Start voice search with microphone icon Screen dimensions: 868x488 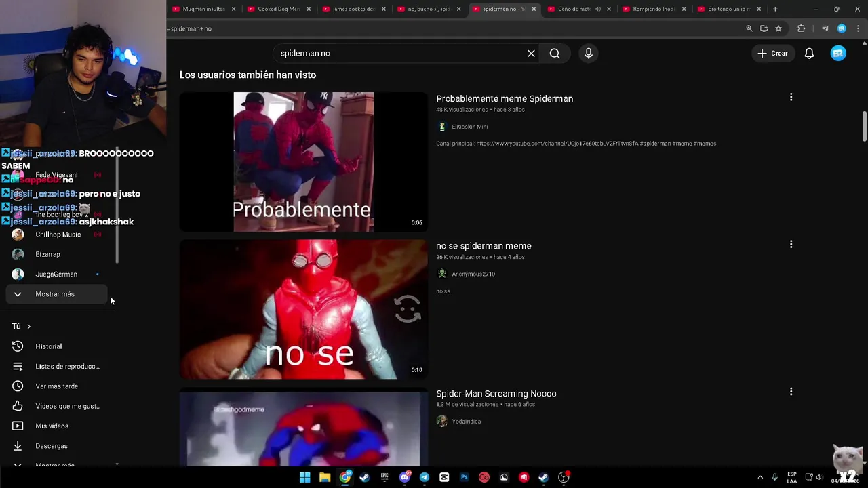pos(588,54)
